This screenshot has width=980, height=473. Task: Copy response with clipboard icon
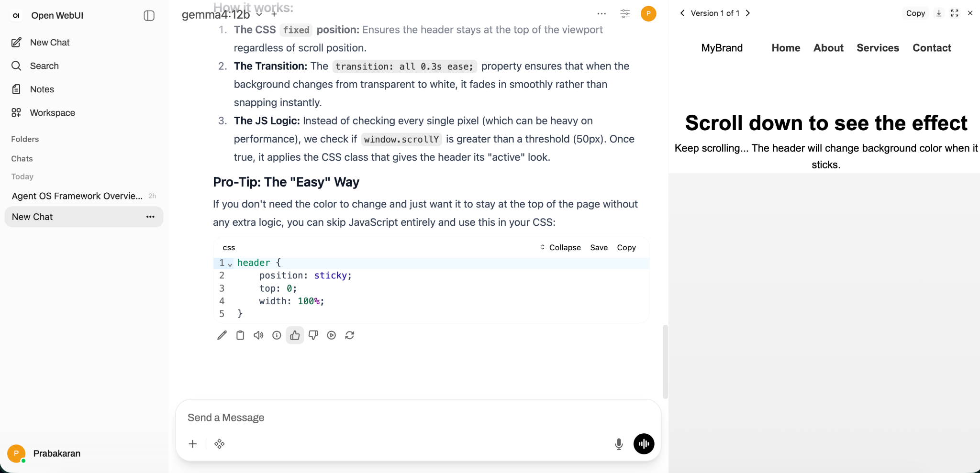click(240, 335)
